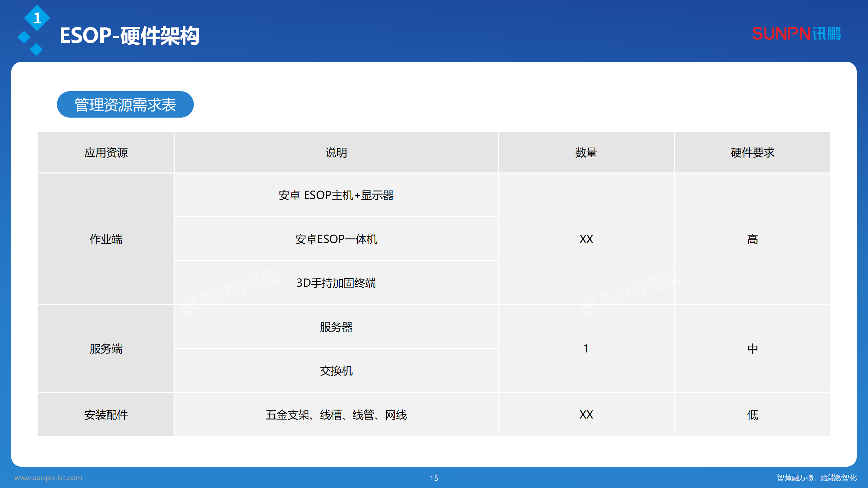Select the 安装配件 row header
Viewport: 868px width, 488px height.
point(106,414)
